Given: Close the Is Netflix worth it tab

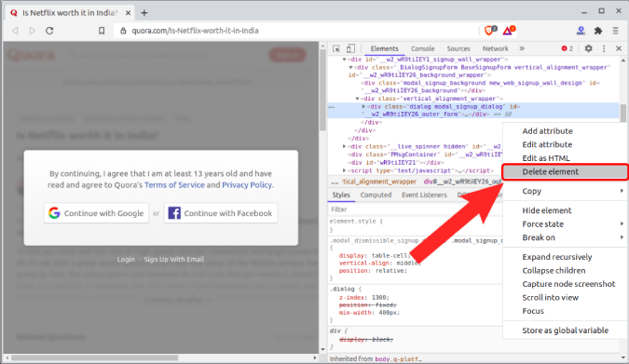Looking at the screenshot, I should coord(128,13).
